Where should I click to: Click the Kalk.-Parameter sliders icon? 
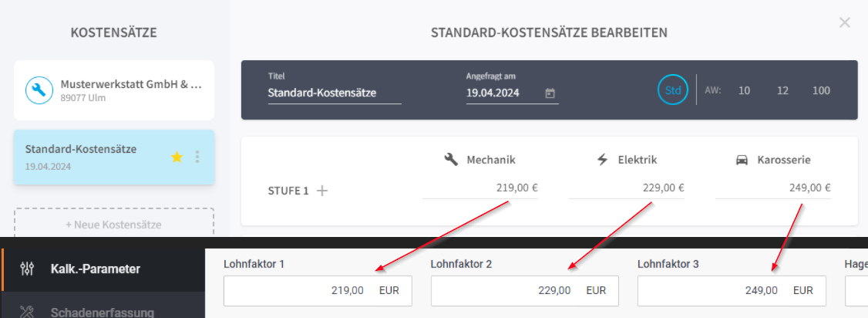click(x=26, y=269)
